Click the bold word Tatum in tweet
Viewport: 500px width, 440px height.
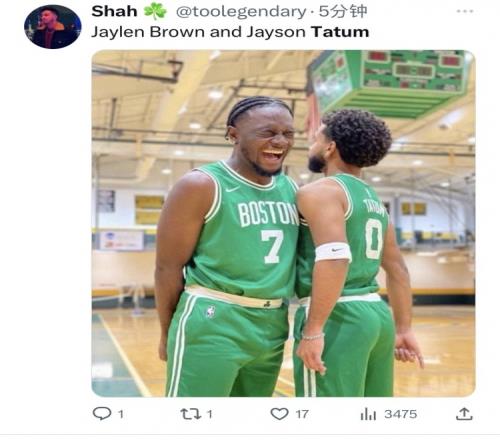click(x=340, y=32)
